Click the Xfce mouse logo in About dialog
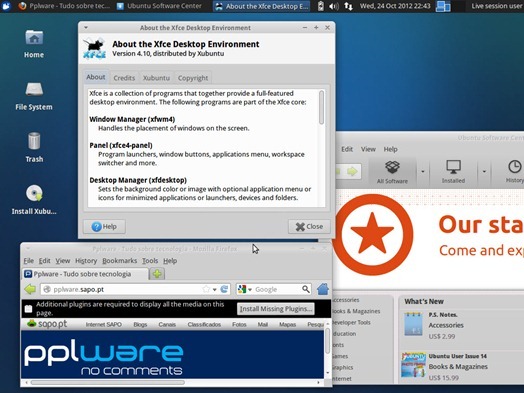 (95, 48)
